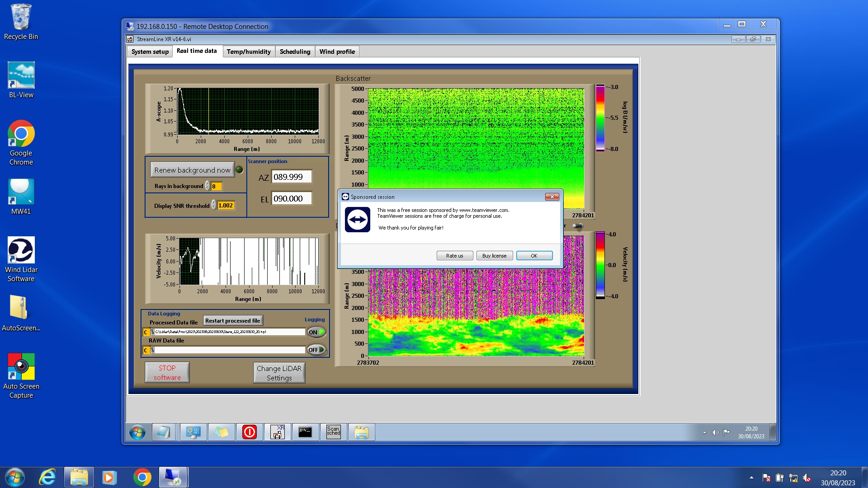Screen dimensions: 868x488
Task: Click the Renew background now button
Action: pos(192,170)
